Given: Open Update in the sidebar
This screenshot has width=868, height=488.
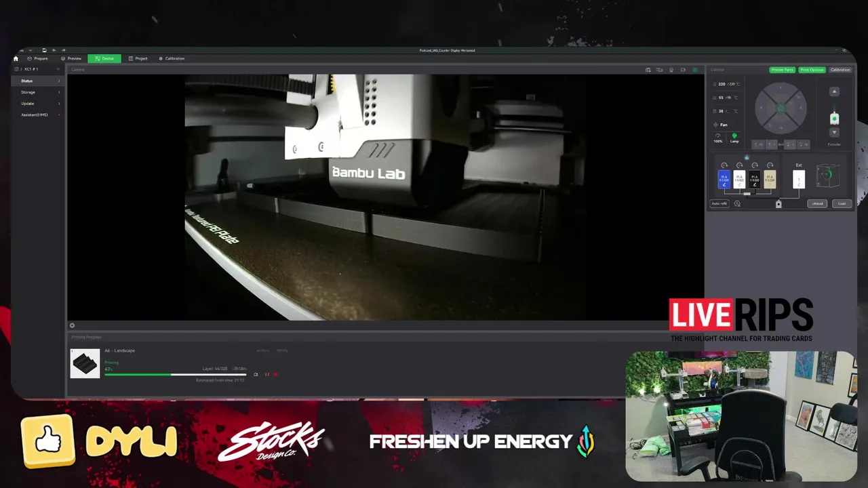Looking at the screenshot, I should click(x=37, y=104).
